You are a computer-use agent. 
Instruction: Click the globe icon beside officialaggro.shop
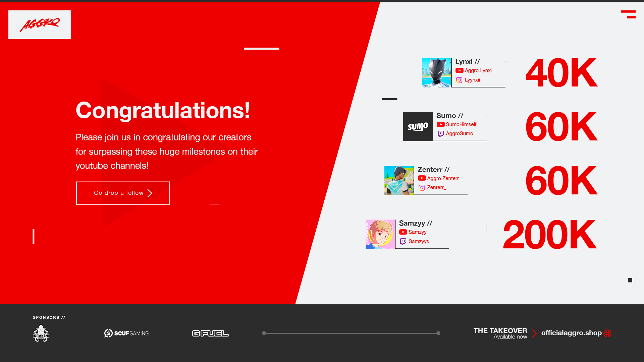607,333
